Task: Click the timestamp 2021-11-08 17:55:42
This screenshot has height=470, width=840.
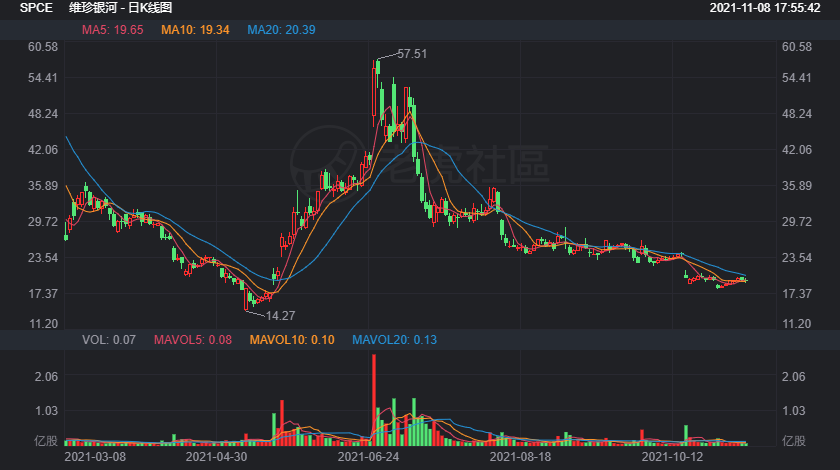Action: pos(765,8)
